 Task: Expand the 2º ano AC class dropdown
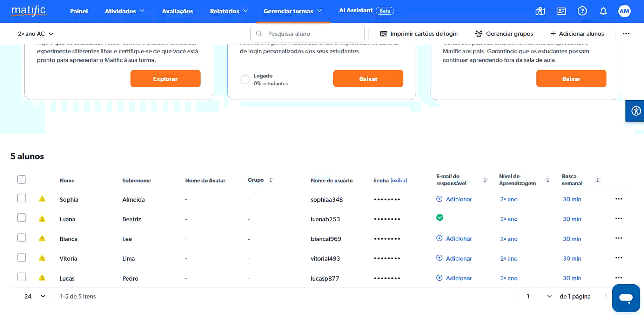click(36, 34)
